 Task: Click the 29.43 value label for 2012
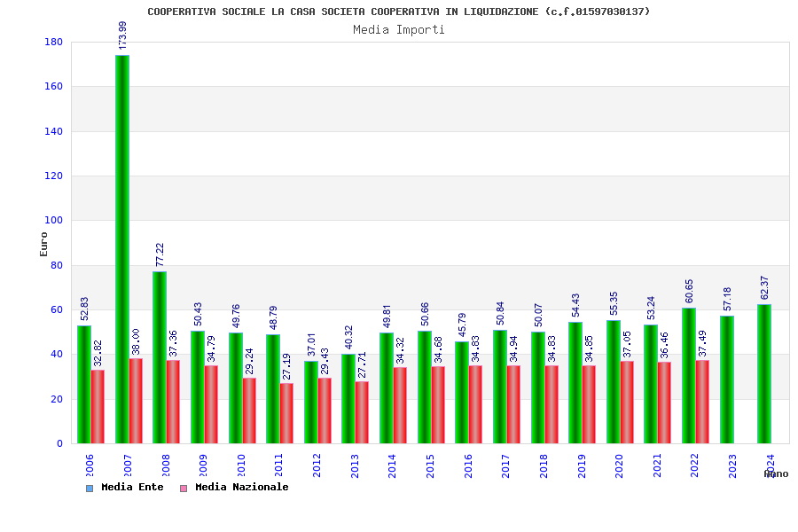pyautogui.click(x=325, y=361)
